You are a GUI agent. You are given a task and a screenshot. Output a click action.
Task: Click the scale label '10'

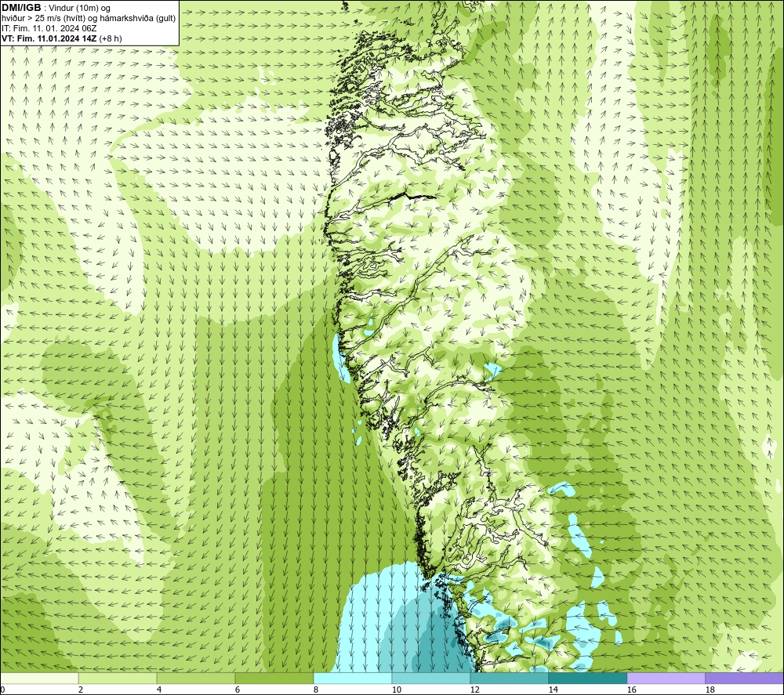click(396, 690)
